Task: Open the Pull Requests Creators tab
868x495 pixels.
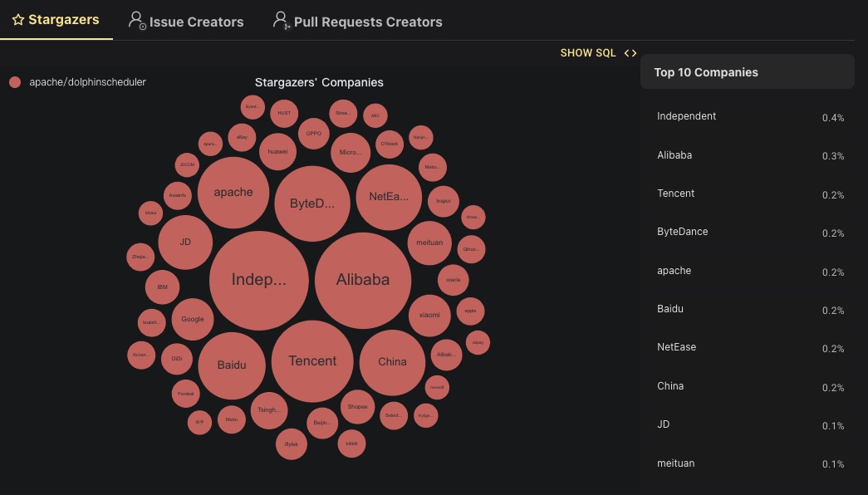Action: pyautogui.click(x=367, y=22)
